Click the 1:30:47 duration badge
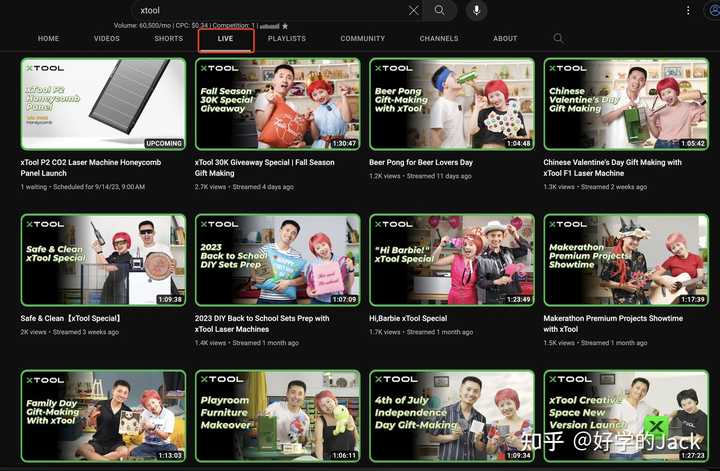Screen dimensions: 720x471 point(344,143)
